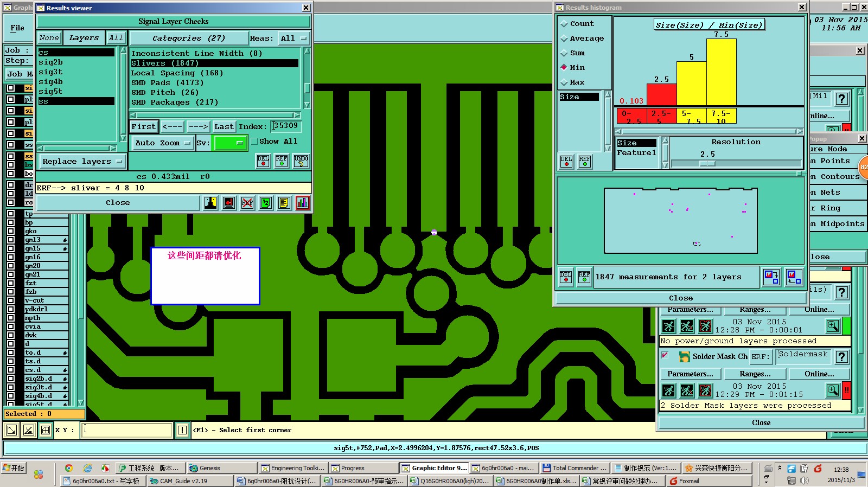The height and width of the screenshot is (487, 868).
Task: Click REF icon next to measurements summary
Action: point(584,277)
